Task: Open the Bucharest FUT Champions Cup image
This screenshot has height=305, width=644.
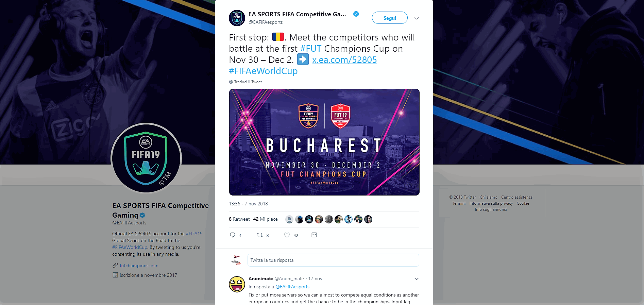Action: [x=324, y=142]
